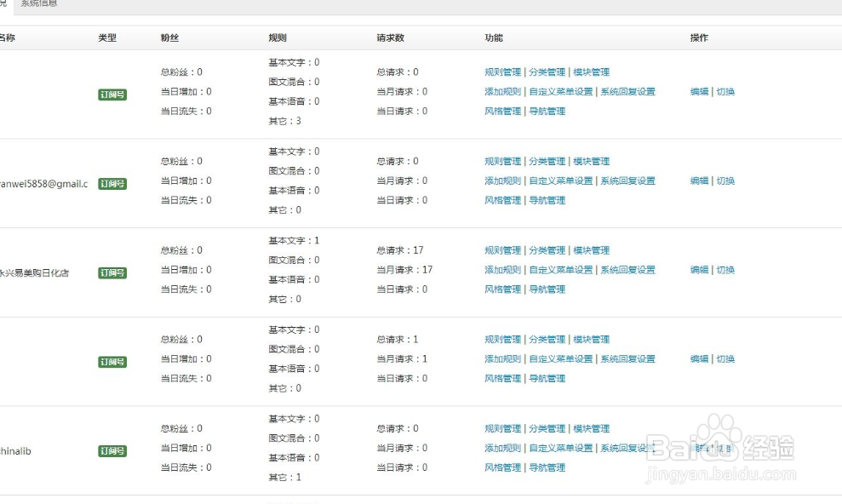Click the 订阅号 badge in the first row
Image resolution: width=842 pixels, height=504 pixels.
point(112,94)
